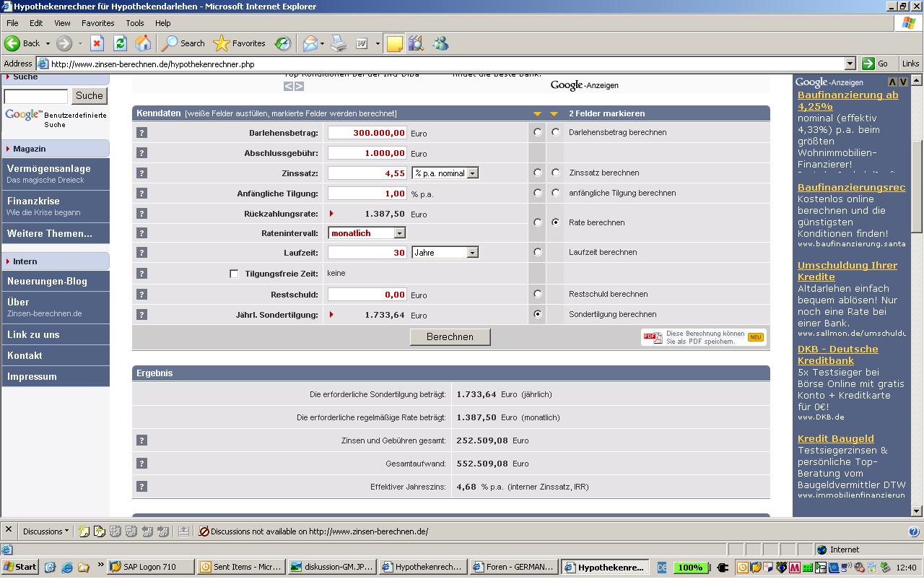This screenshot has height=582, width=924.
Task: Open the Ratenintervall monatlich dropdown
Action: [x=399, y=233]
